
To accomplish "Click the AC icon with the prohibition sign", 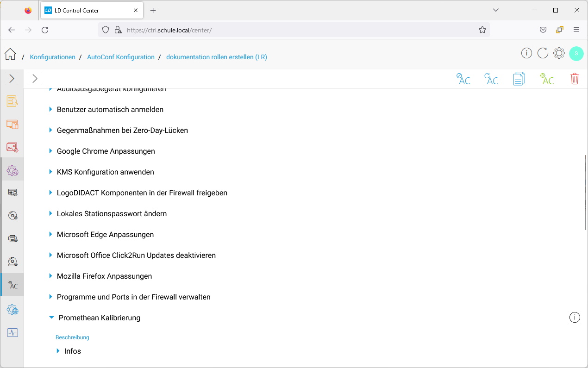I will (x=463, y=79).
